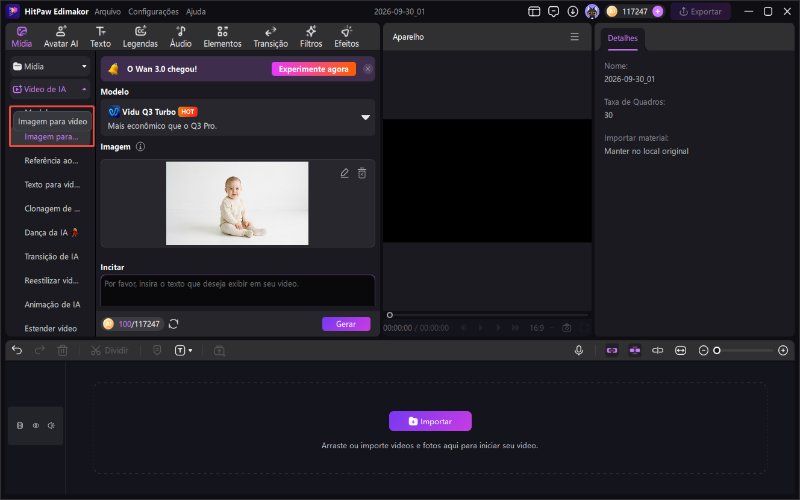Zoom in the timeline with plus icon
This screenshot has height=500, width=800.
783,351
